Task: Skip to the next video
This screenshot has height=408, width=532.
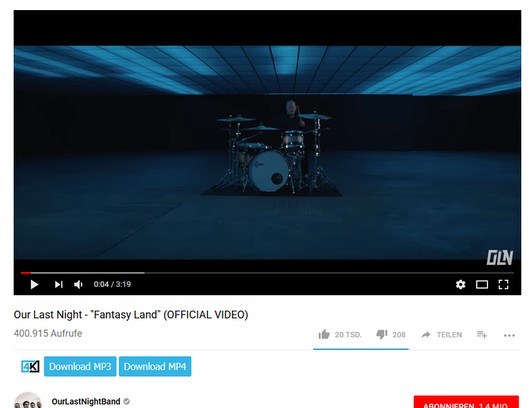Action: click(59, 284)
